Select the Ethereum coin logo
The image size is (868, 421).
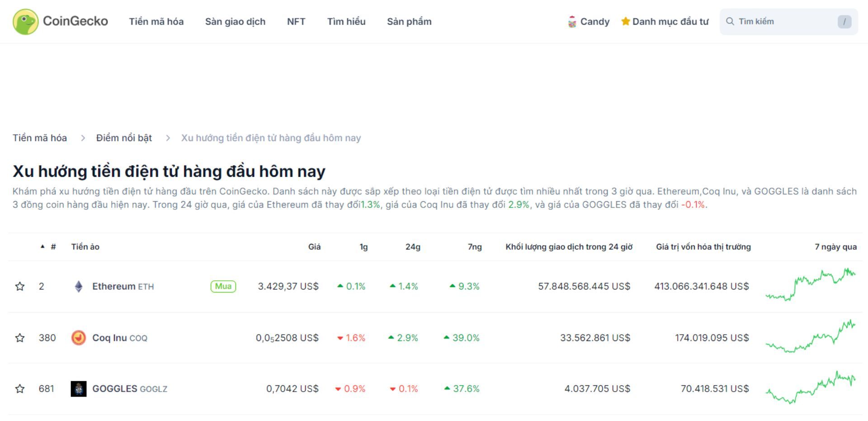(78, 286)
